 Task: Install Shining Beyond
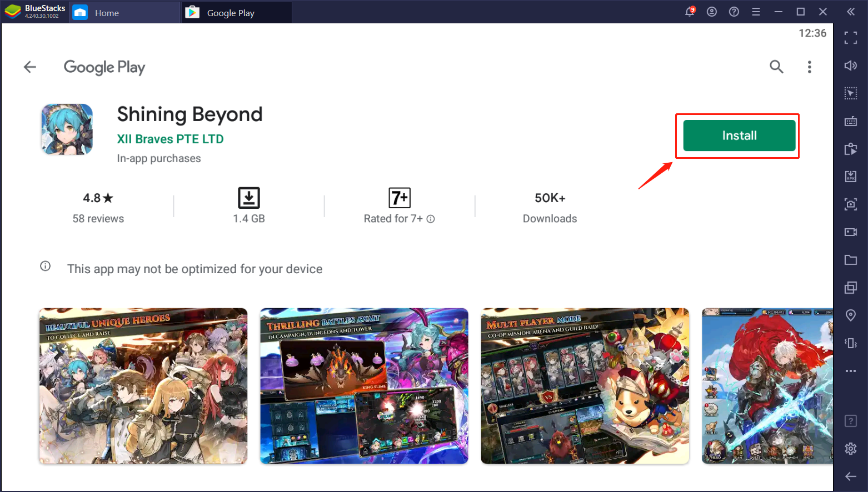[739, 135]
